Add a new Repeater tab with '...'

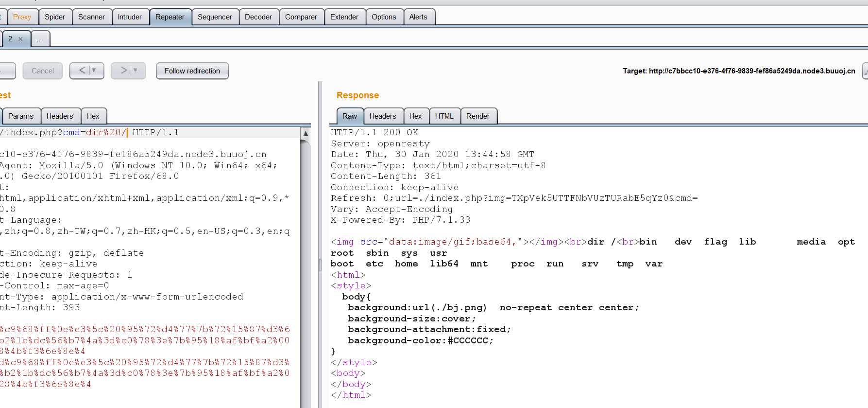point(40,39)
